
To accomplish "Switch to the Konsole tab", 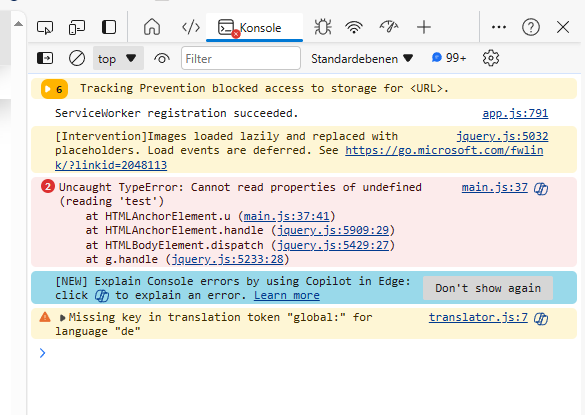I will [x=254, y=28].
